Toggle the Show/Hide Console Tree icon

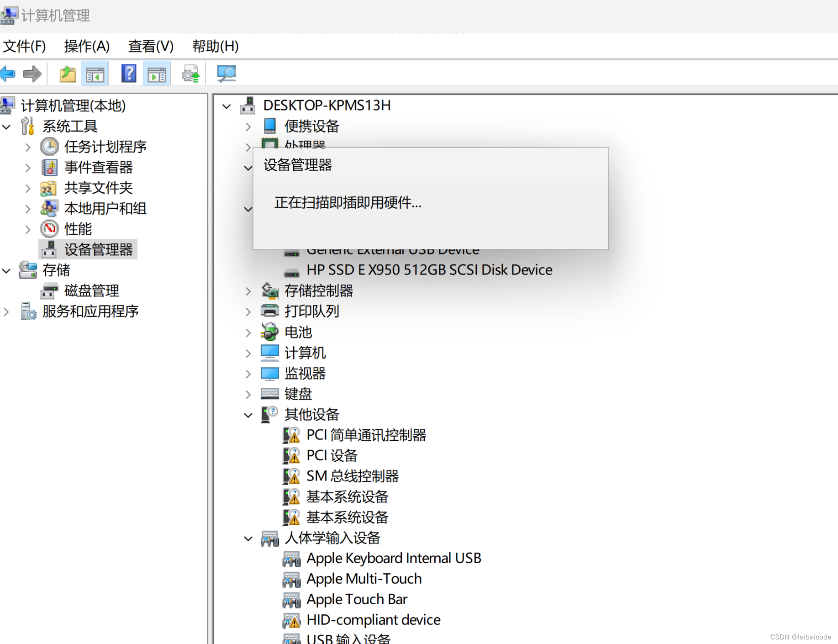[x=95, y=74]
